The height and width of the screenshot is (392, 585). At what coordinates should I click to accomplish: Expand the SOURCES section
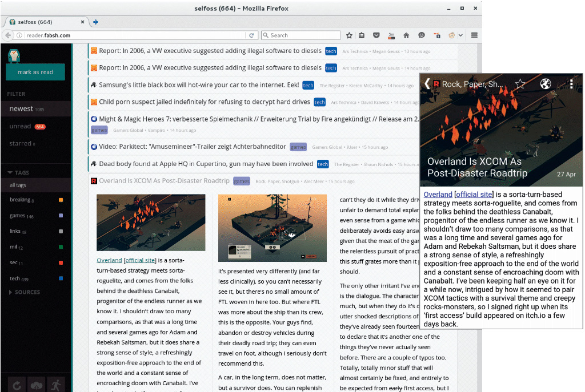24,292
